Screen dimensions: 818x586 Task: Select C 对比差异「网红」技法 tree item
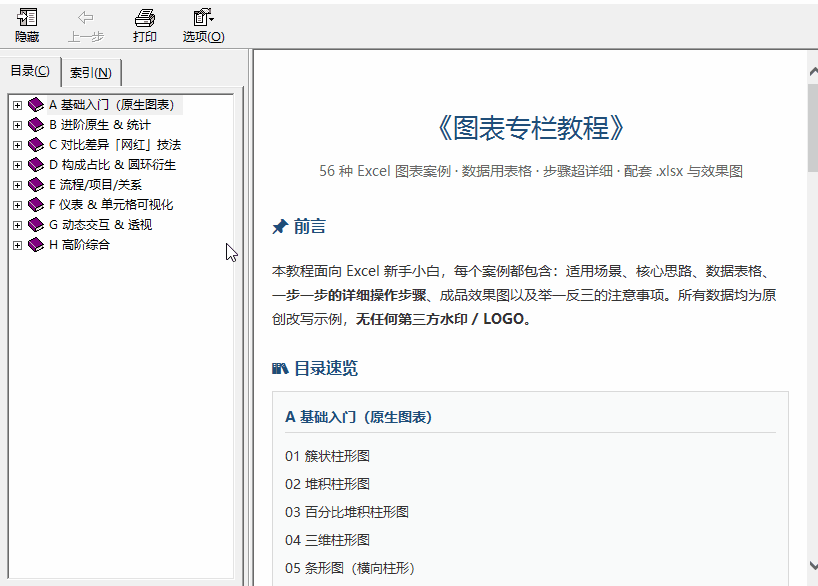click(115, 145)
